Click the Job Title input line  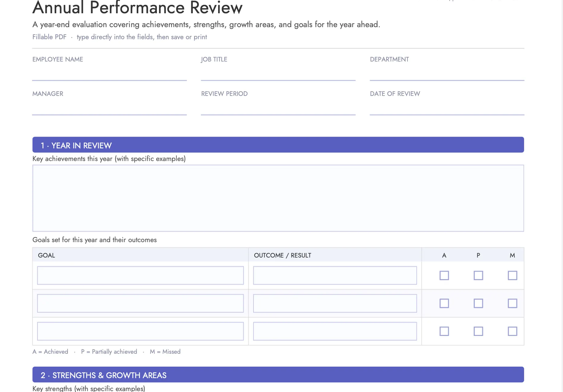pyautogui.click(x=278, y=74)
